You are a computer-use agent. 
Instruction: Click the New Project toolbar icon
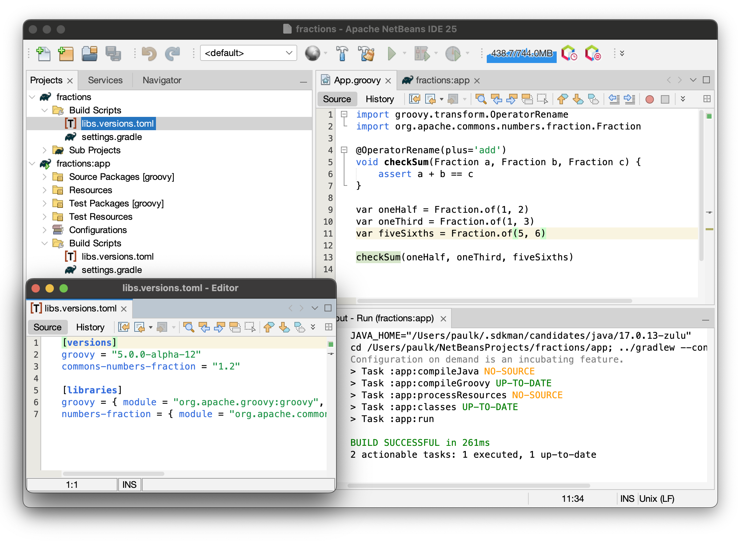pos(66,54)
